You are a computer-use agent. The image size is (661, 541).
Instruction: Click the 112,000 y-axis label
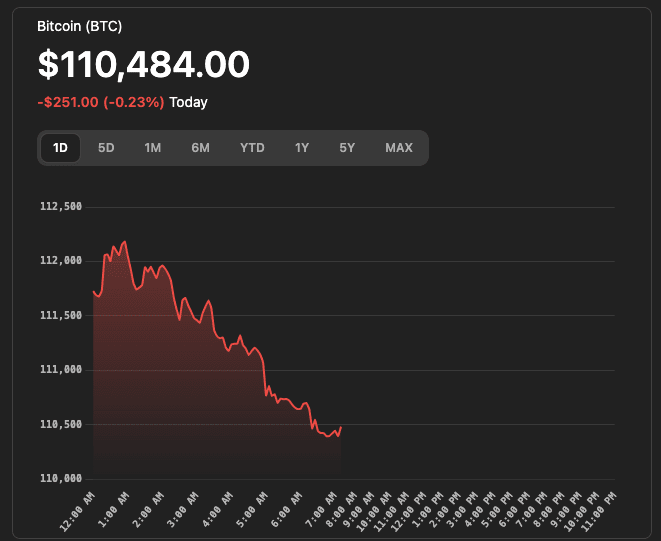tap(60, 261)
